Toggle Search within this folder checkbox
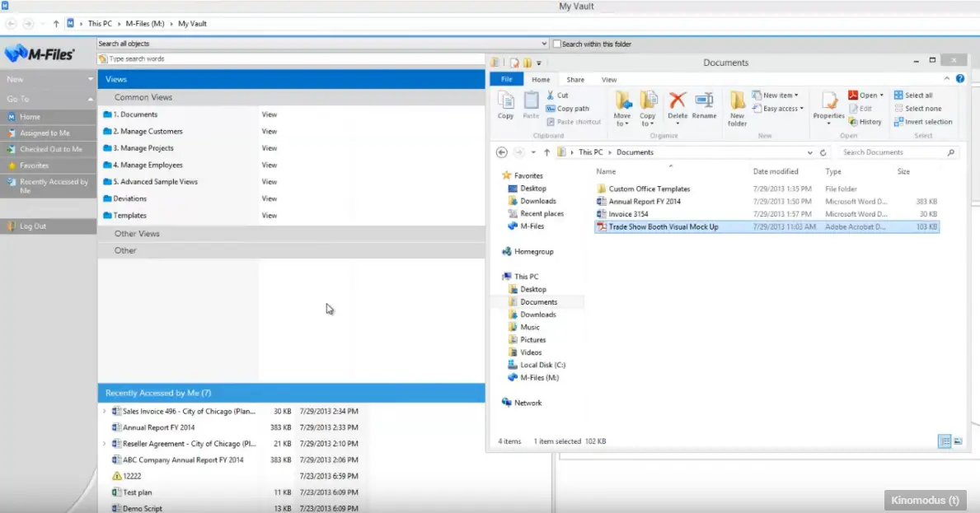The height and width of the screenshot is (513, 980). click(557, 44)
